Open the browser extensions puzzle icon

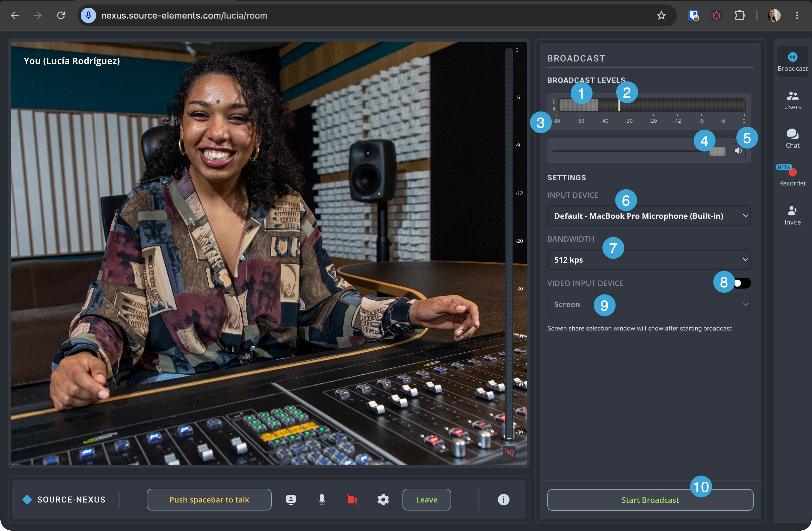(740, 15)
